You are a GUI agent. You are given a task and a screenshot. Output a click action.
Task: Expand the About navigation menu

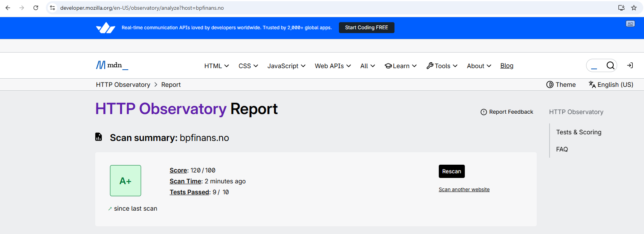tap(479, 66)
